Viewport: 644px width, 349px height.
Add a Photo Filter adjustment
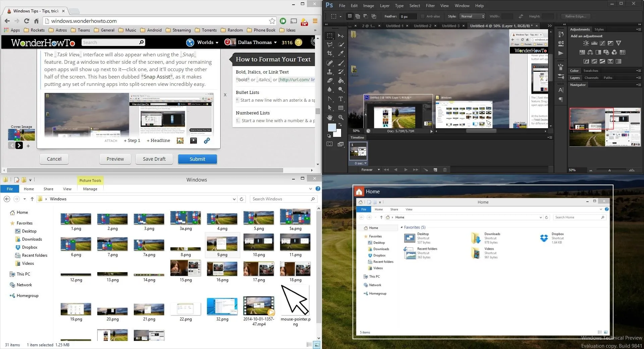pos(606,52)
